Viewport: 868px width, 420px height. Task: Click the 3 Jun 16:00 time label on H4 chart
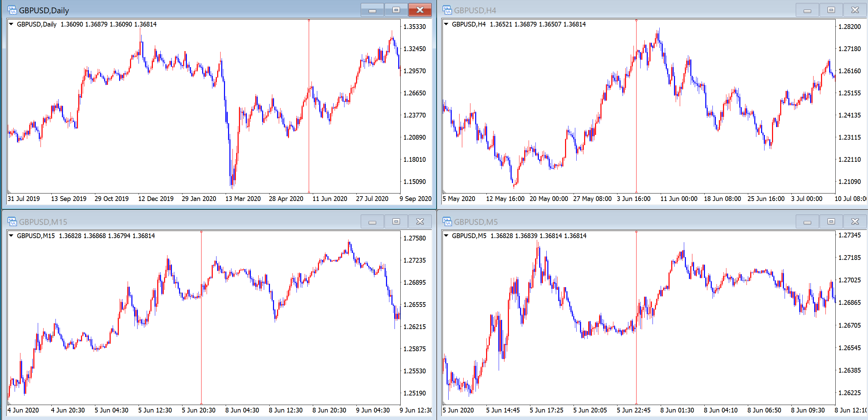(633, 199)
